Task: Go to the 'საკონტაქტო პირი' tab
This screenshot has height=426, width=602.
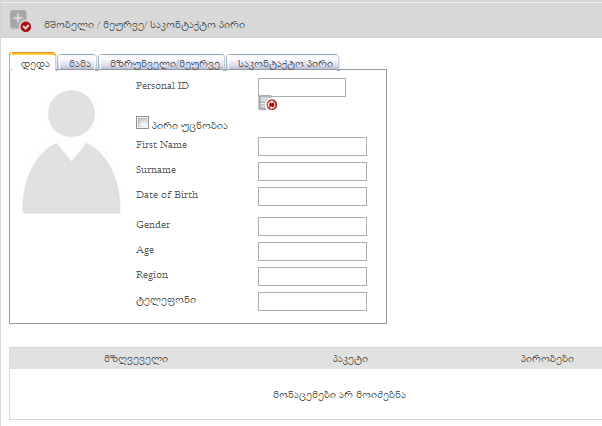Action: [x=284, y=63]
